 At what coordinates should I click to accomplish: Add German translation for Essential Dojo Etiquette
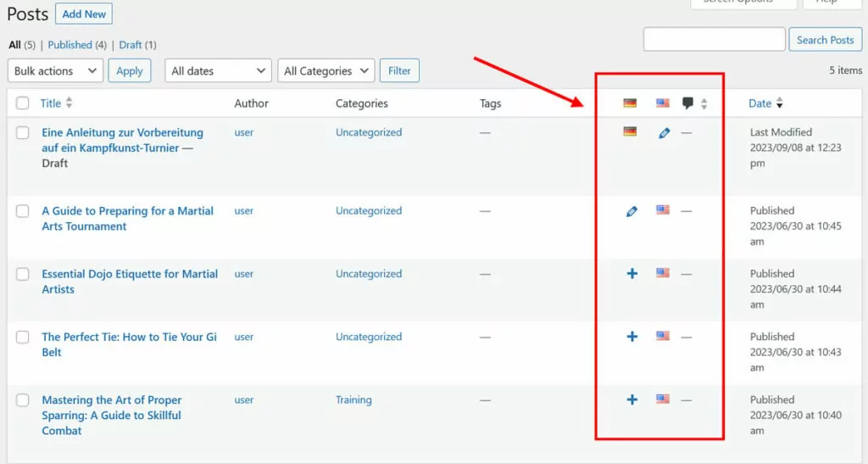pos(632,274)
